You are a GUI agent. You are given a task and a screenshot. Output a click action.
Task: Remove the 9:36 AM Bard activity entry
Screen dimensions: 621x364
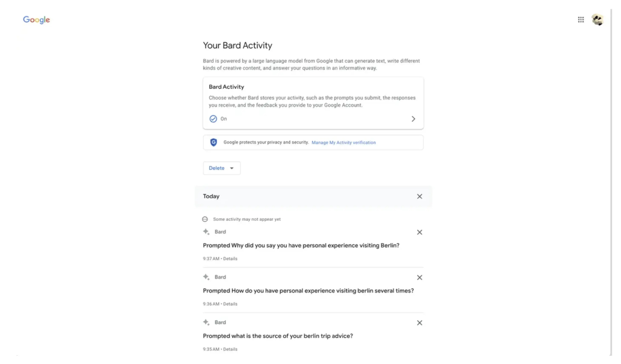pos(420,277)
